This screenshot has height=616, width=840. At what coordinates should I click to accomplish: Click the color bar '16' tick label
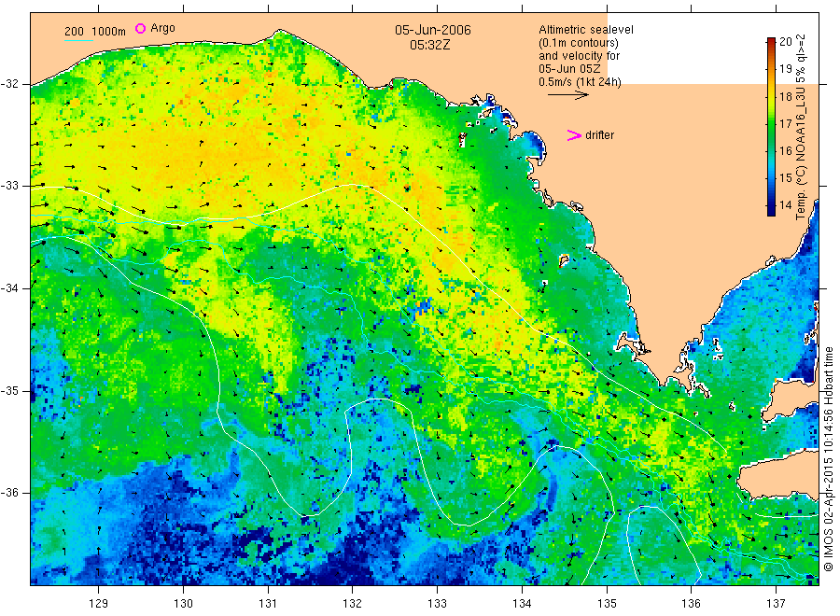point(785,151)
